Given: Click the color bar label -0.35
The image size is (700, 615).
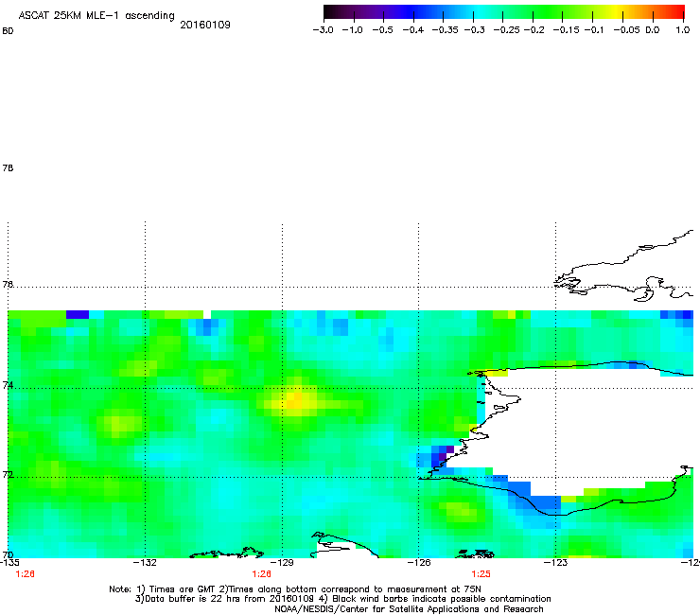Looking at the screenshot, I should click(445, 30).
